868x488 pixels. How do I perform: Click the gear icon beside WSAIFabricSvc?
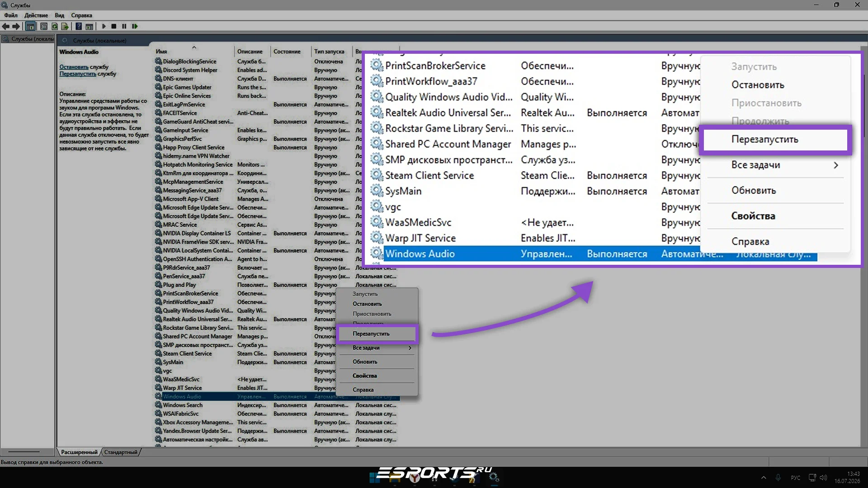(x=158, y=413)
